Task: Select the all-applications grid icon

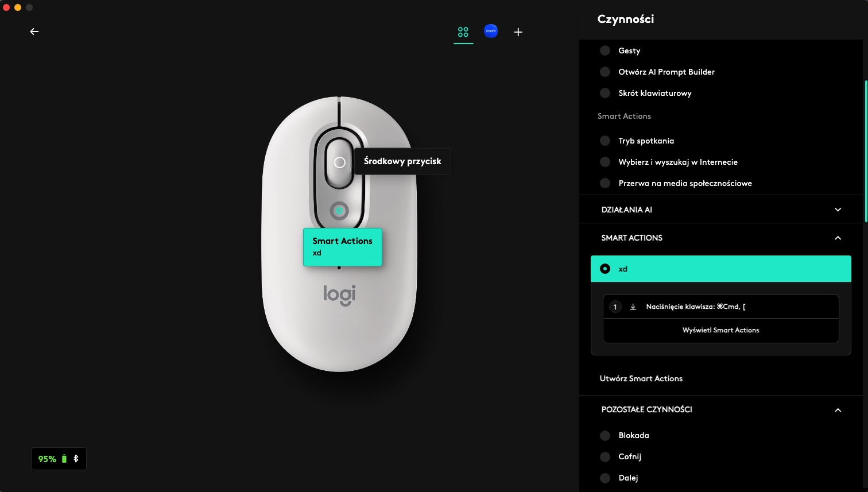Action: 463,32
